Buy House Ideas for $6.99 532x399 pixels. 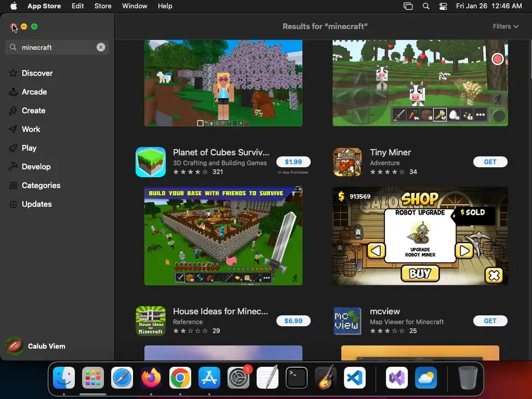coord(294,321)
